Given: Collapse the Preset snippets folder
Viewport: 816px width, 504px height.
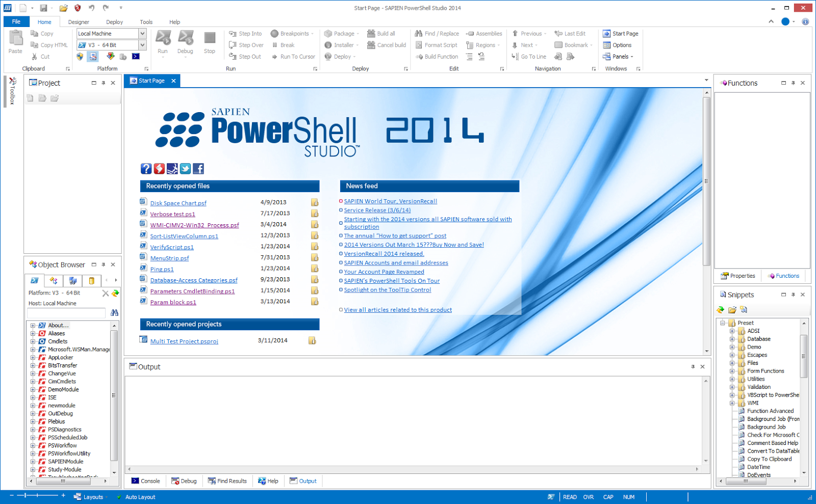Looking at the screenshot, I should coord(722,323).
